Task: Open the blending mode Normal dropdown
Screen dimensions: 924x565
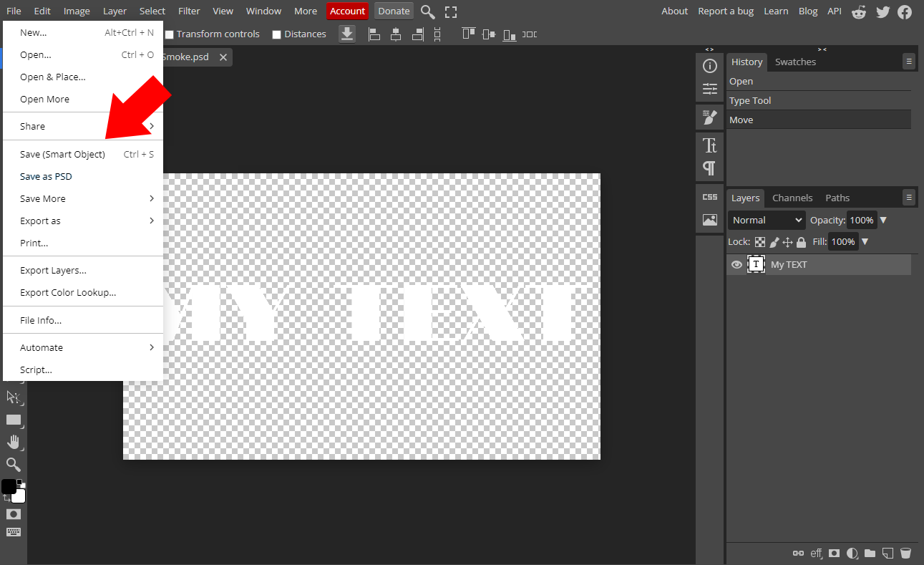Action: point(765,220)
